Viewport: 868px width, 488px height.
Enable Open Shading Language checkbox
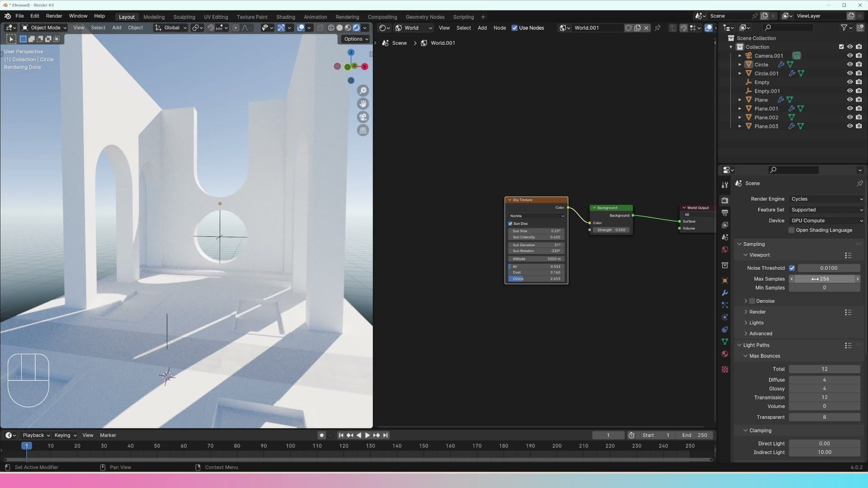(792, 230)
